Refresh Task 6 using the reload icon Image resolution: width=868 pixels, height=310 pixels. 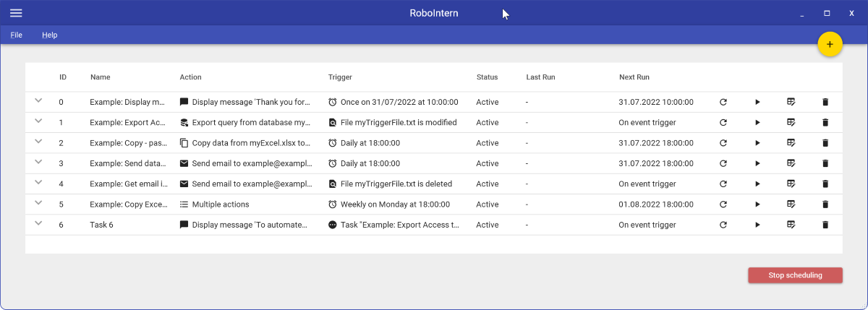(723, 225)
